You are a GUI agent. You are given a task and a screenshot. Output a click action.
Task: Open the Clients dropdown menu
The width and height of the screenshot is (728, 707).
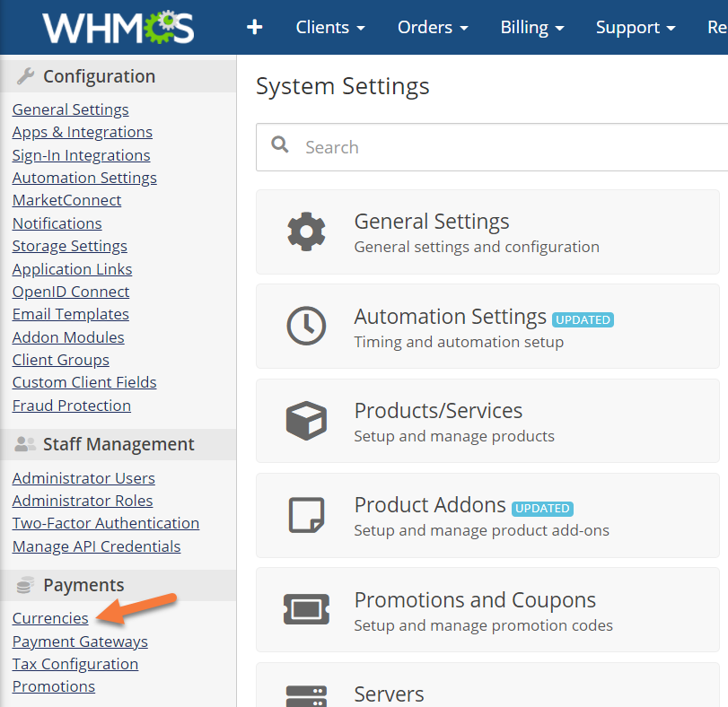tap(330, 27)
